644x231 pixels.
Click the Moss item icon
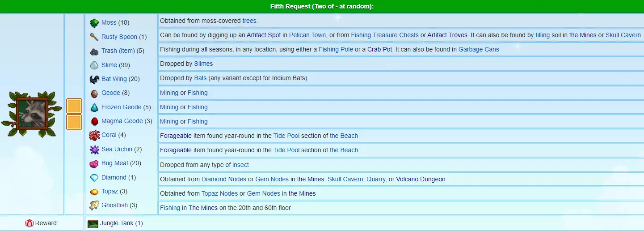pos(94,23)
